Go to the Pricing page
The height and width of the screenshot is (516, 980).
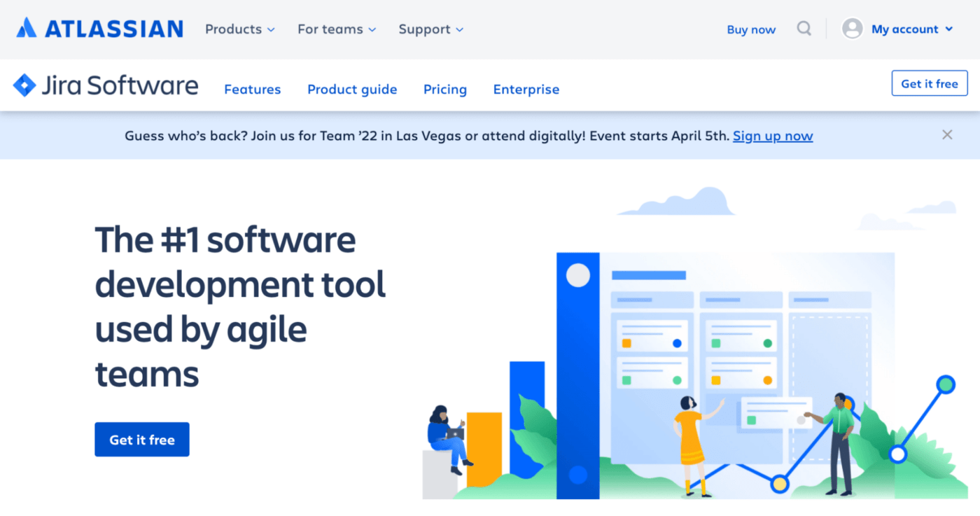445,90
